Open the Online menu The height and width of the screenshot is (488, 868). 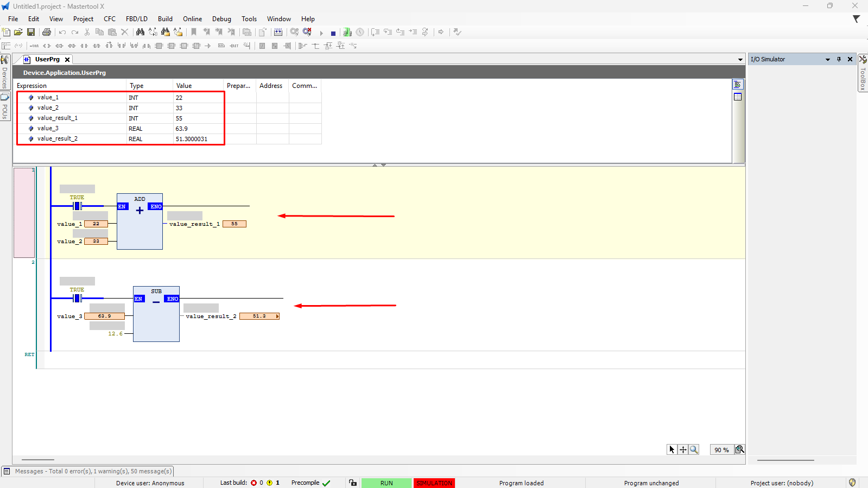click(x=192, y=19)
